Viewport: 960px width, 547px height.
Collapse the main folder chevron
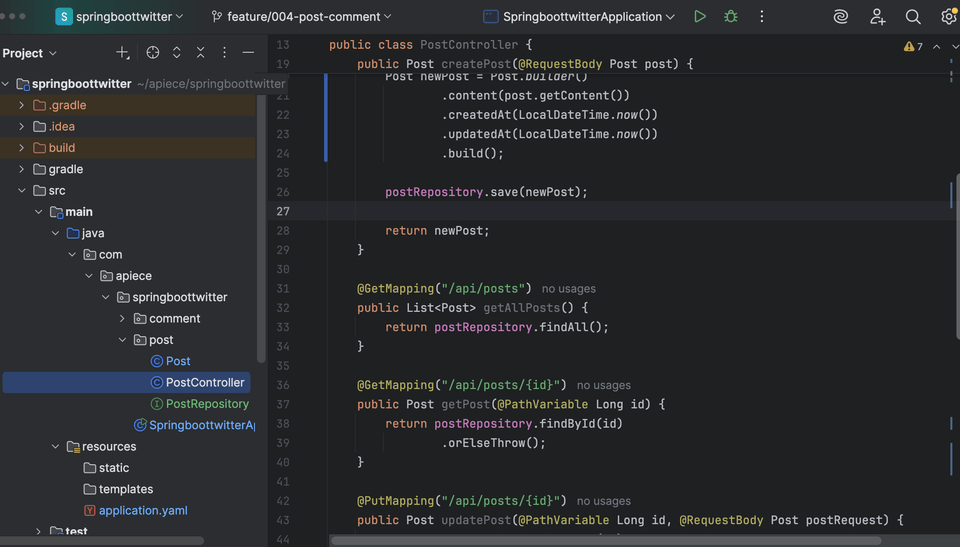pos(39,212)
